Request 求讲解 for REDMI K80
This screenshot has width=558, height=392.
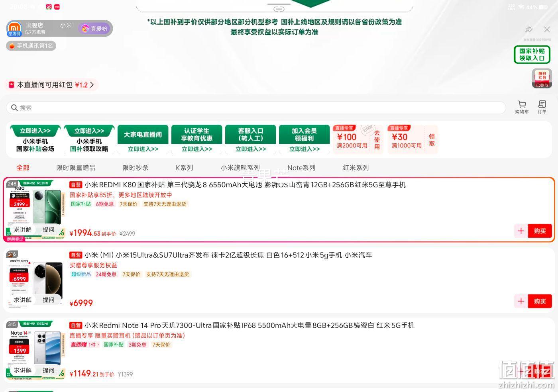pyautogui.click(x=23, y=229)
